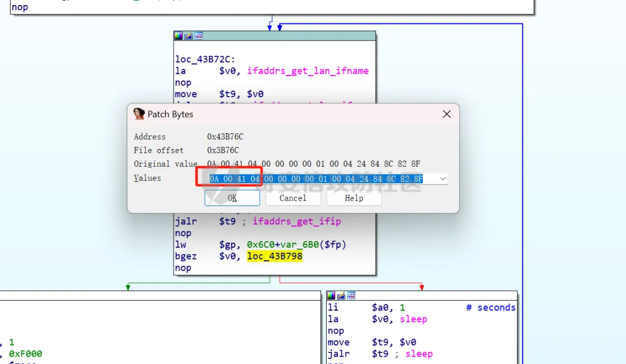Click the ifaddrs_get_ifip function name
Viewport: 626px width, 364px height.
297,222
